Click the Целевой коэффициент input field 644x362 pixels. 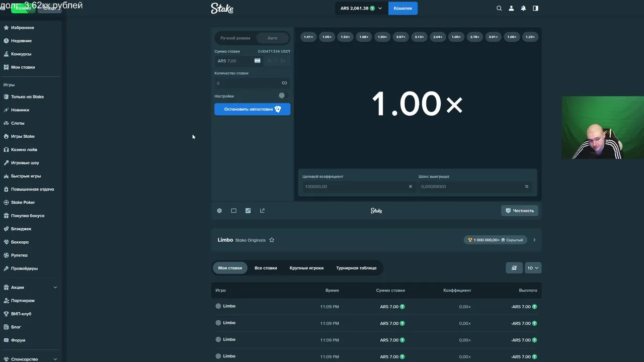358,187
